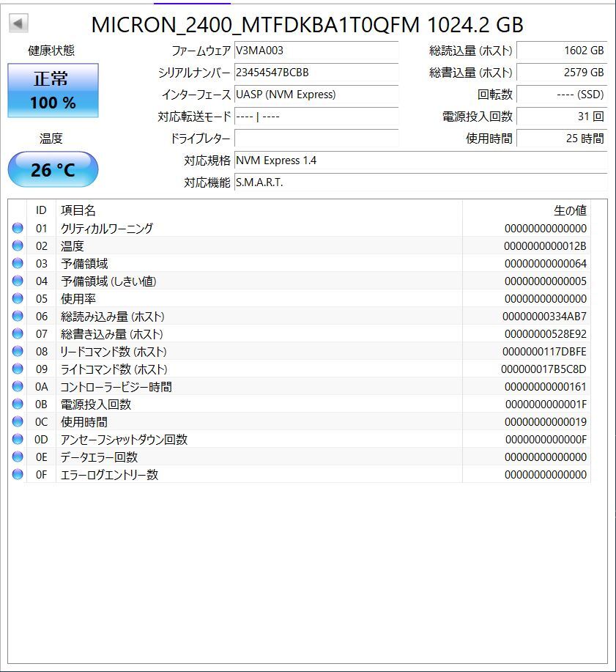
Task: Click raw value 0000000334AB7
Action: pyautogui.click(x=544, y=317)
